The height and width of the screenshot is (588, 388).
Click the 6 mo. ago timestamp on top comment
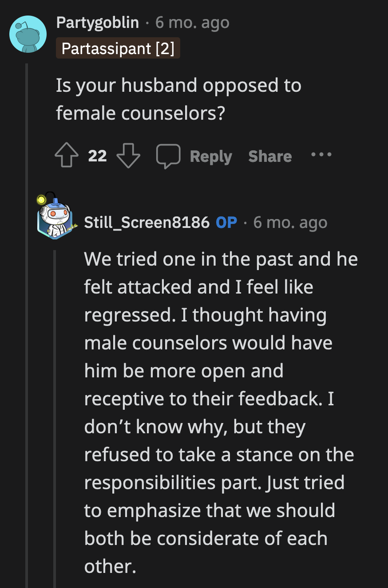(x=192, y=23)
